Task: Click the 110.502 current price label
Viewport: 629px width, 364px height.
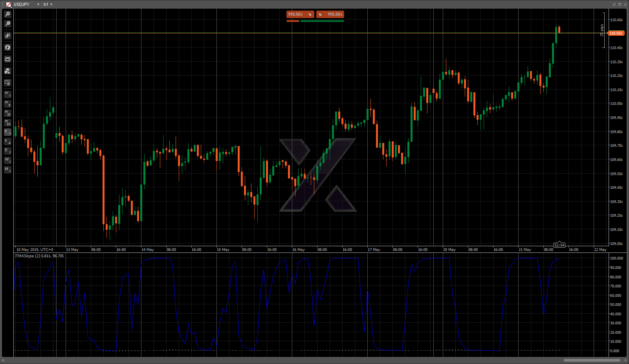Action: click(x=616, y=33)
